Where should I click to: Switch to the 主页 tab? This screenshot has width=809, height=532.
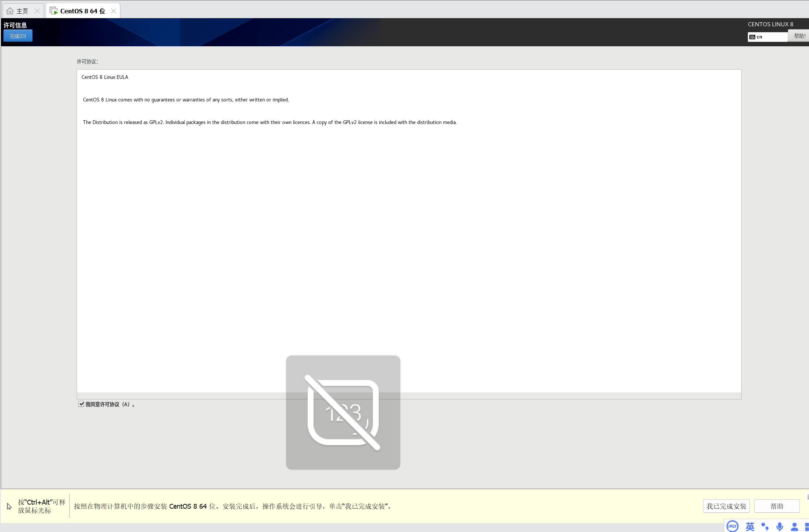tap(23, 11)
